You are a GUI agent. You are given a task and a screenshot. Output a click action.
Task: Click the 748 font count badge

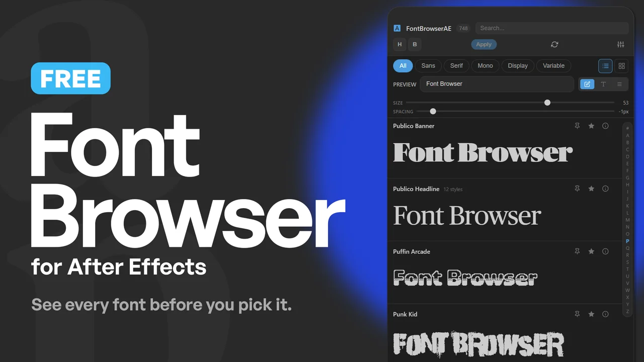pos(463,29)
